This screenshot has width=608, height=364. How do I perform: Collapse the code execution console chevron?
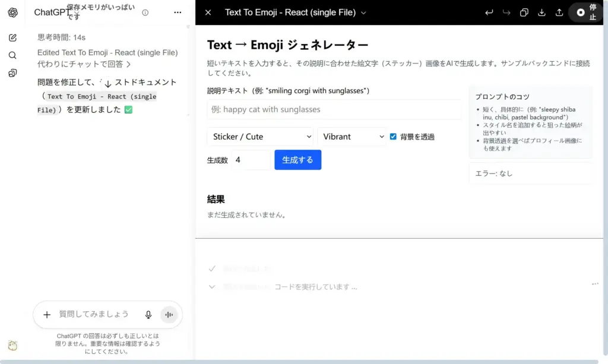212,287
